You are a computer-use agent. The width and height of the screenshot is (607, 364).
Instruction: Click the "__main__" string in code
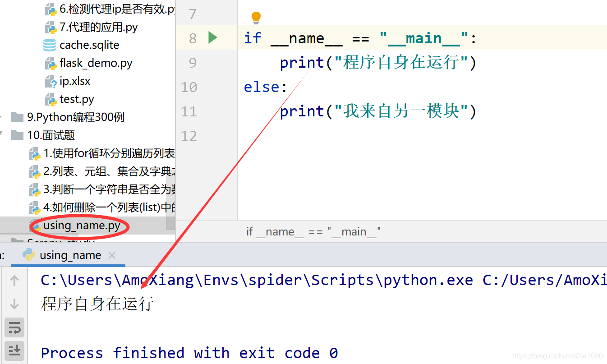click(424, 38)
